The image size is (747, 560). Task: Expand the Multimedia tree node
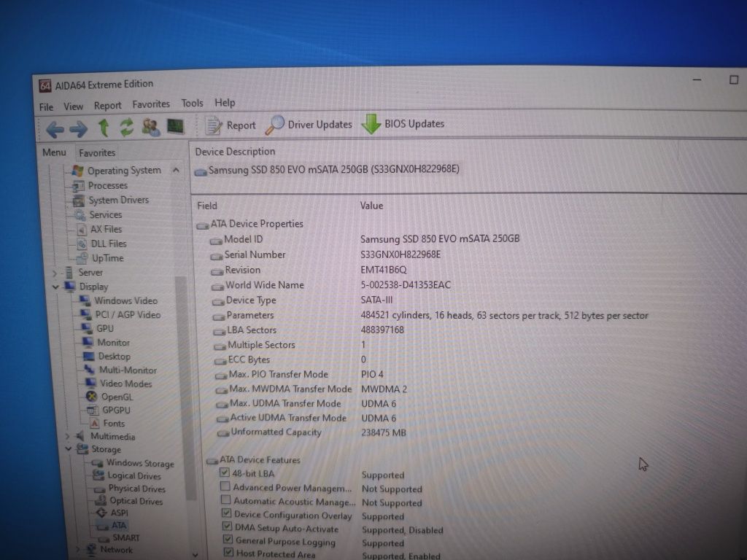pos(67,436)
